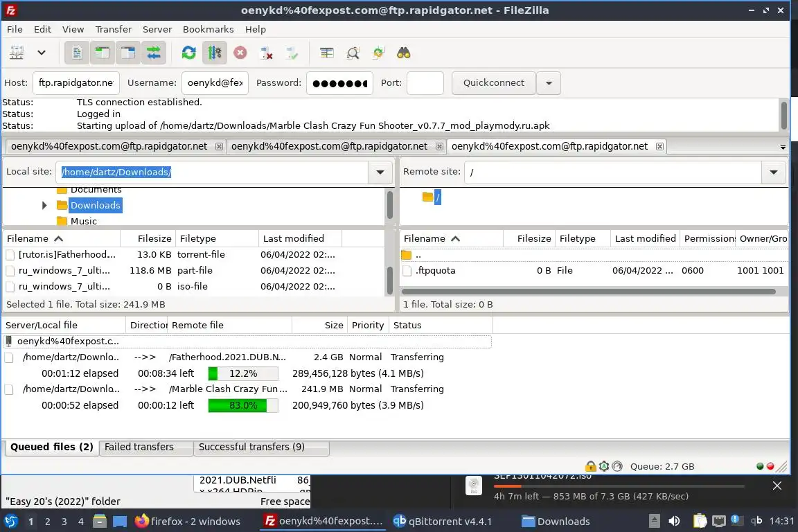
Task: Open the View menu
Action: coord(73,30)
